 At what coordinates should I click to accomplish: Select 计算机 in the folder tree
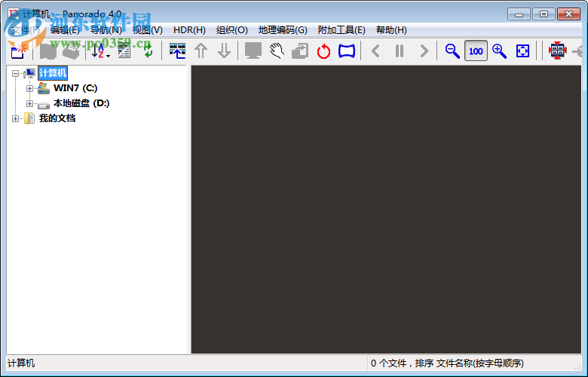53,73
